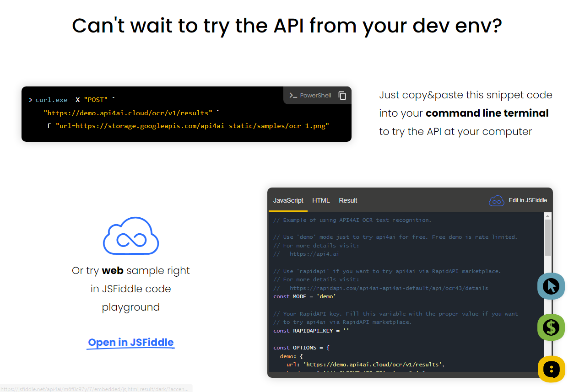Click the url: 'https://demo.api4ai.cloud' code line
Screen dimensions: 574x392
pyautogui.click(x=366, y=365)
